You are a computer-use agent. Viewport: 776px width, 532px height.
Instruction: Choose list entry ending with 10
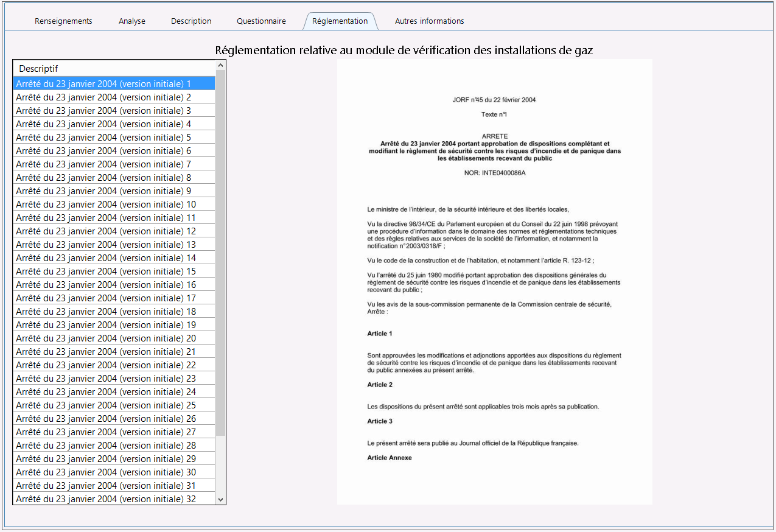coord(114,205)
